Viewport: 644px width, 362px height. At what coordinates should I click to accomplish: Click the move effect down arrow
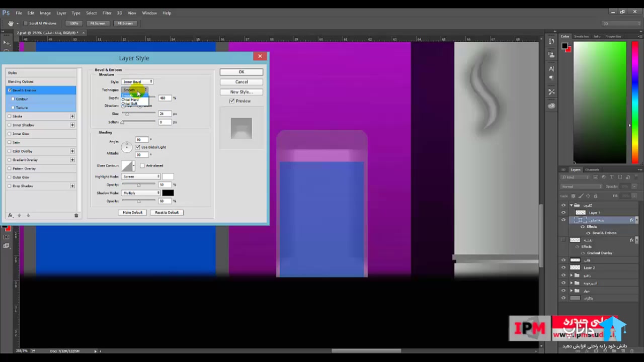click(x=28, y=216)
